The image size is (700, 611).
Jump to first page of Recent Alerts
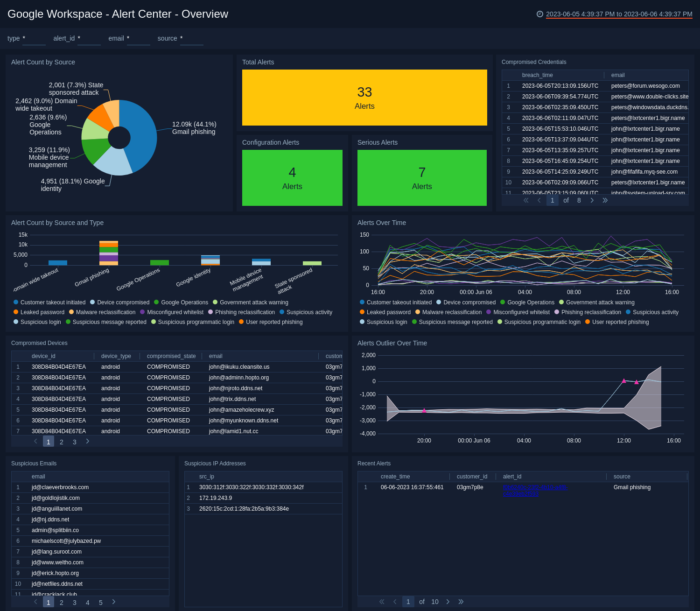tap(382, 602)
